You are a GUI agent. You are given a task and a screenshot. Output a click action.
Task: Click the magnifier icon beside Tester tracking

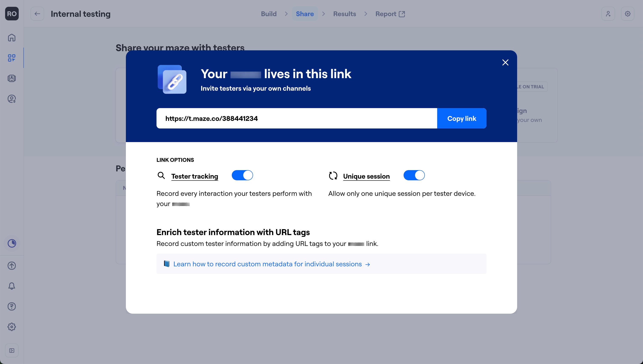click(161, 175)
